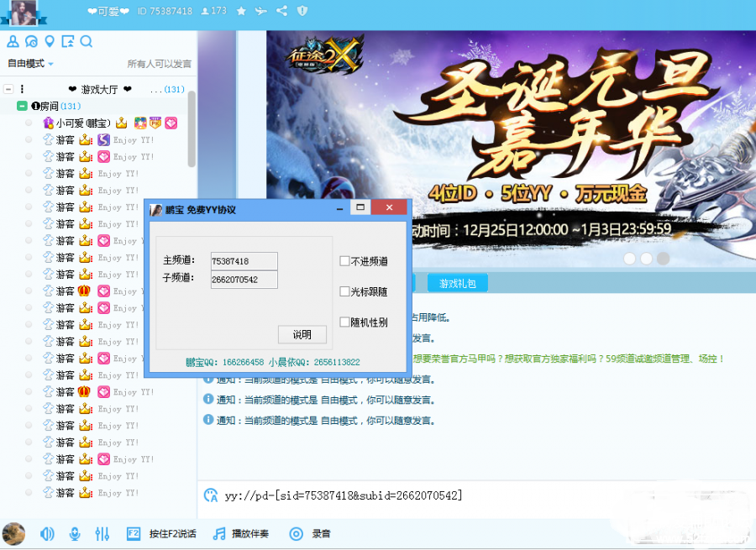Favorite the channel with the star icon
This screenshot has height=550, width=756.
[242, 11]
